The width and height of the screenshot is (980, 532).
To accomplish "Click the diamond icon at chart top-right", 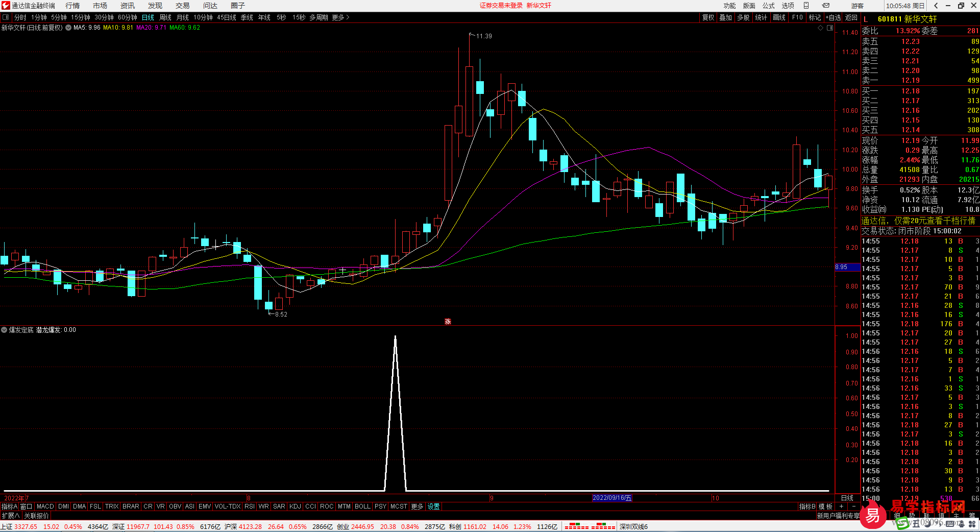I will point(821,28).
